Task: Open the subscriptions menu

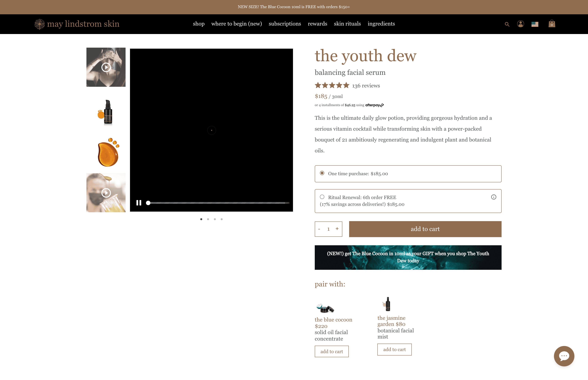Action: pos(285,24)
